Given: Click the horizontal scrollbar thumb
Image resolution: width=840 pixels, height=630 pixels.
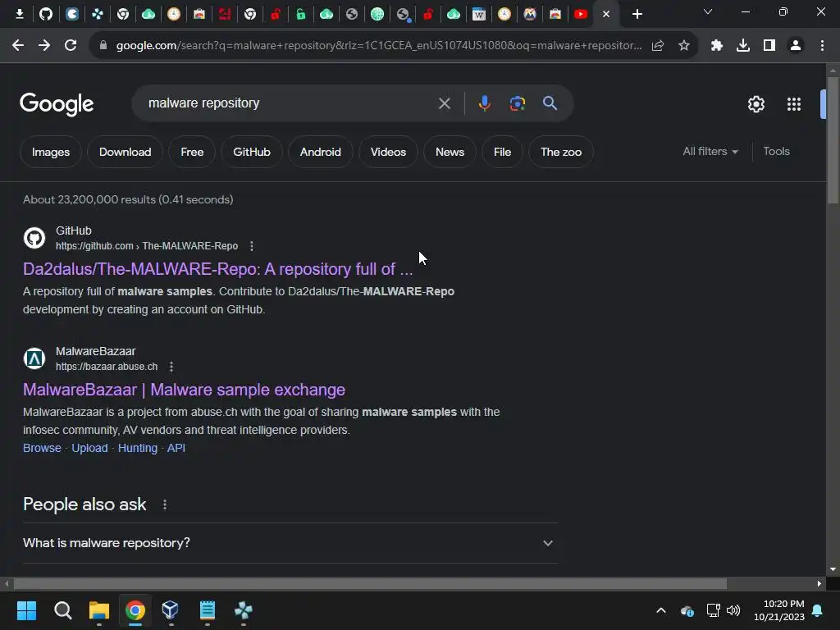Looking at the screenshot, I should coord(370,583).
